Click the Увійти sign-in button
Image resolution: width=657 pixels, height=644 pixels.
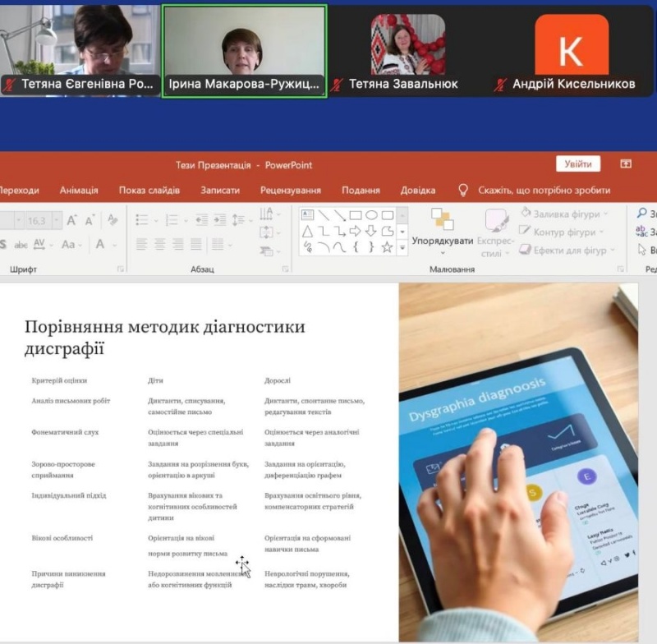pos(577,164)
